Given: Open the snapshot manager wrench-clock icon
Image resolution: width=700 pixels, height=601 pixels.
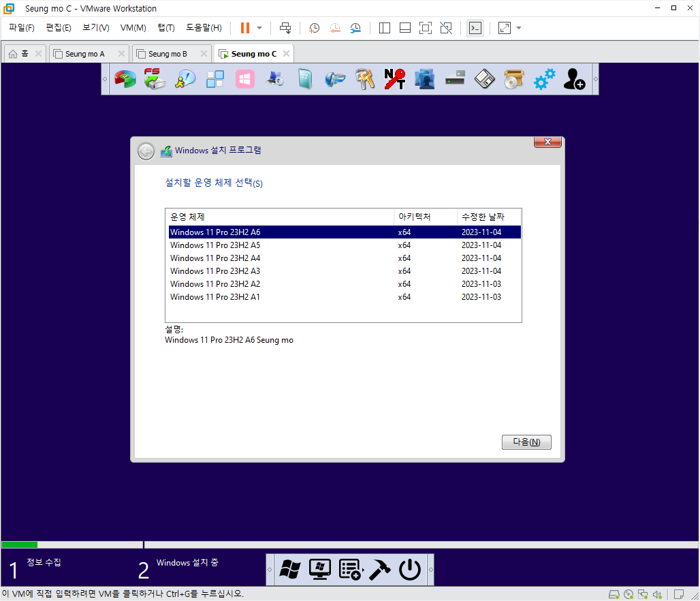Looking at the screenshot, I should coord(356,28).
